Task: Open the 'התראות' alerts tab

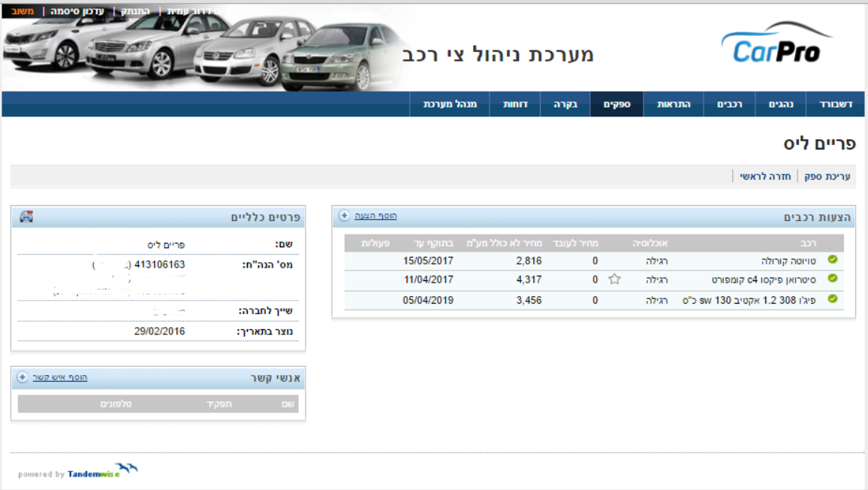Action: (674, 104)
